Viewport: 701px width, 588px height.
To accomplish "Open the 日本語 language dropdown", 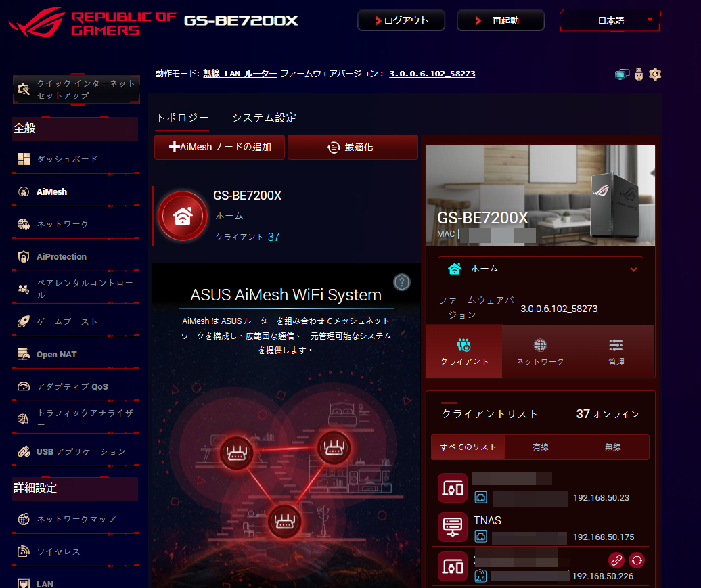I will 610,20.
